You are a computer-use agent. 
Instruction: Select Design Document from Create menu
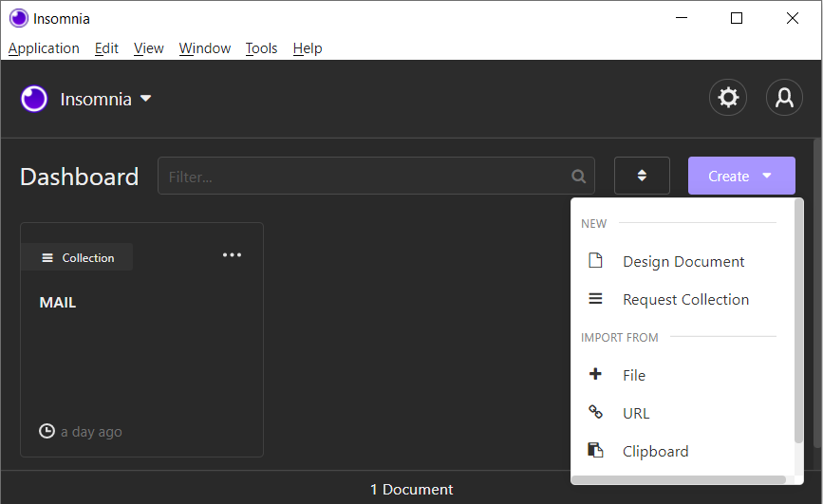tap(683, 262)
